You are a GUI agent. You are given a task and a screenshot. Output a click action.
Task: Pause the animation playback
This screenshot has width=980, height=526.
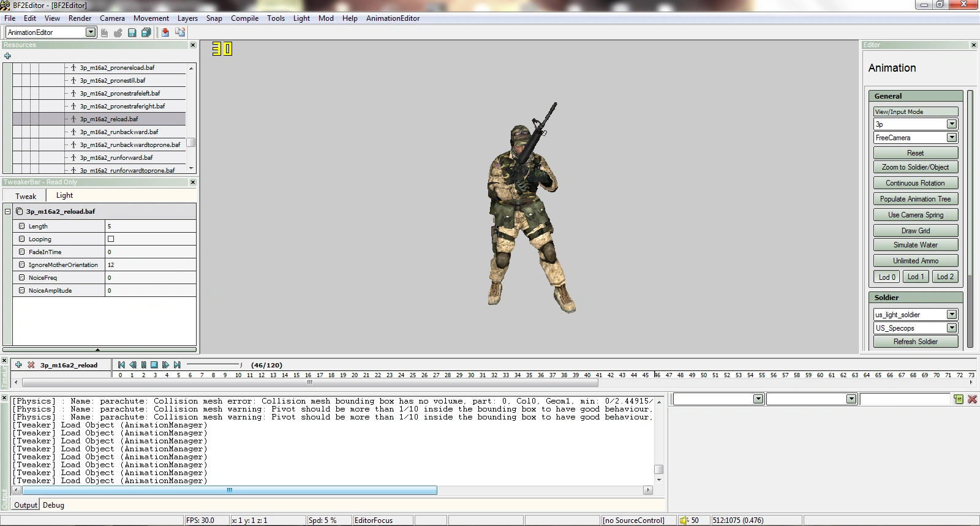tap(143, 365)
